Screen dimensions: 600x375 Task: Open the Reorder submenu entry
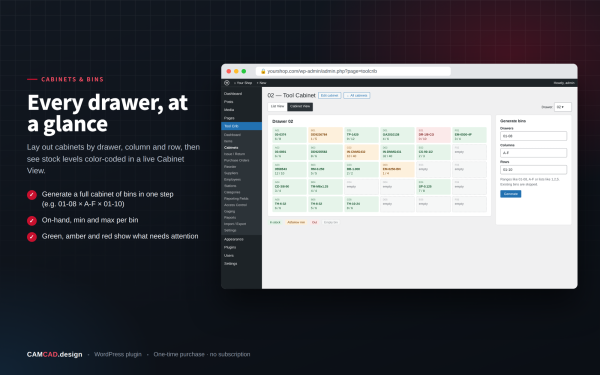230,166
